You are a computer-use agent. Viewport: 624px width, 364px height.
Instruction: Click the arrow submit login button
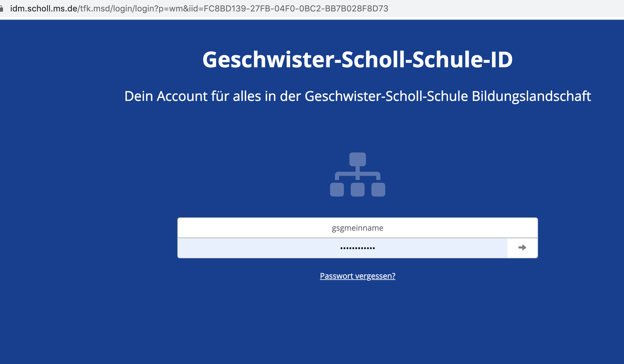pos(522,247)
